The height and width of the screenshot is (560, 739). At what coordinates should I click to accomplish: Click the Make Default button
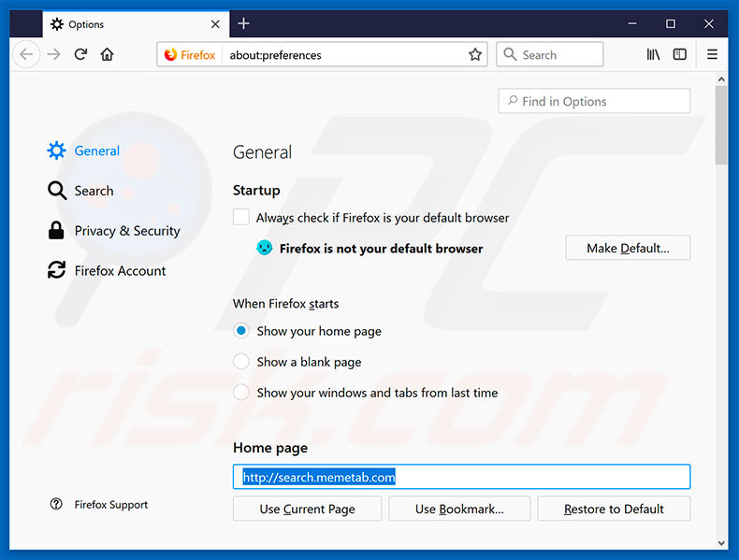[628, 248]
